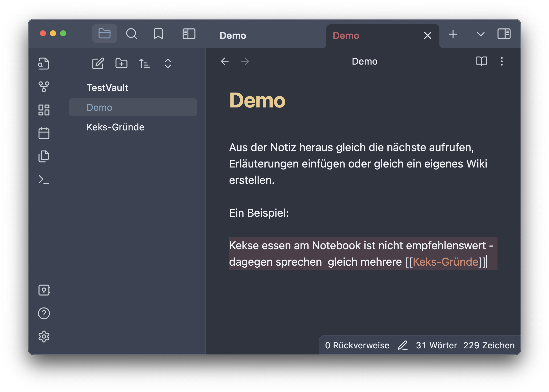Toggle the left sidebar collapse icon
The width and height of the screenshot is (549, 392).
[189, 34]
